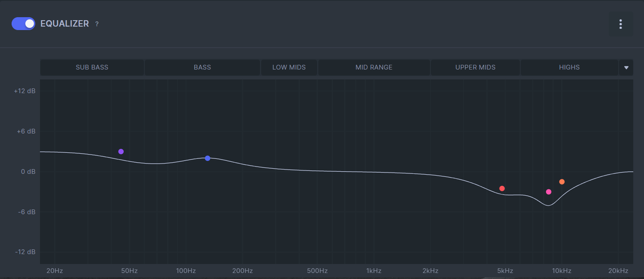
Task: Click the +12 dB axis label
Action: pyautogui.click(x=24, y=91)
